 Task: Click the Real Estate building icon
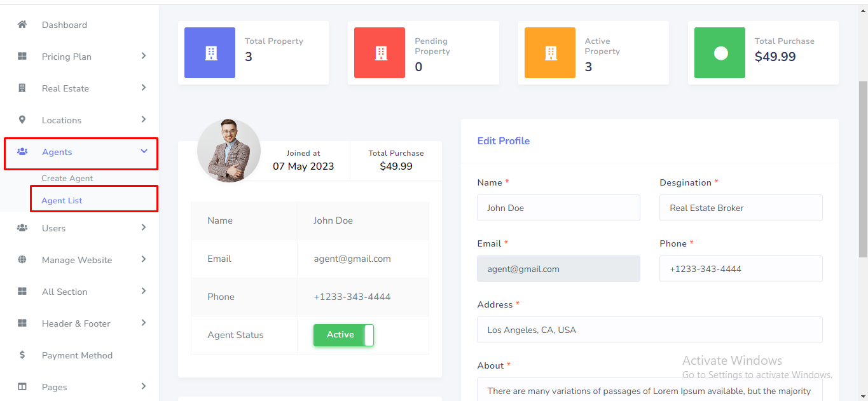[22, 88]
